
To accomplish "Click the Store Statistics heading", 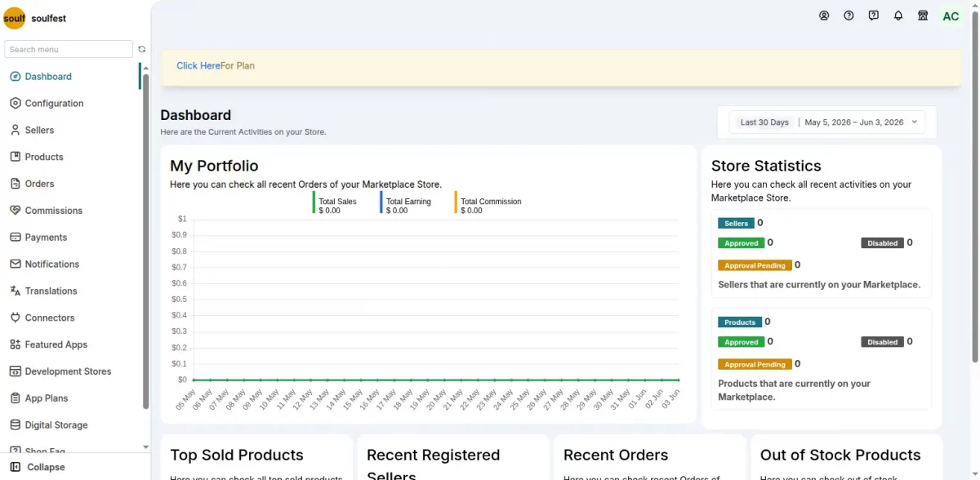I will pos(766,167).
